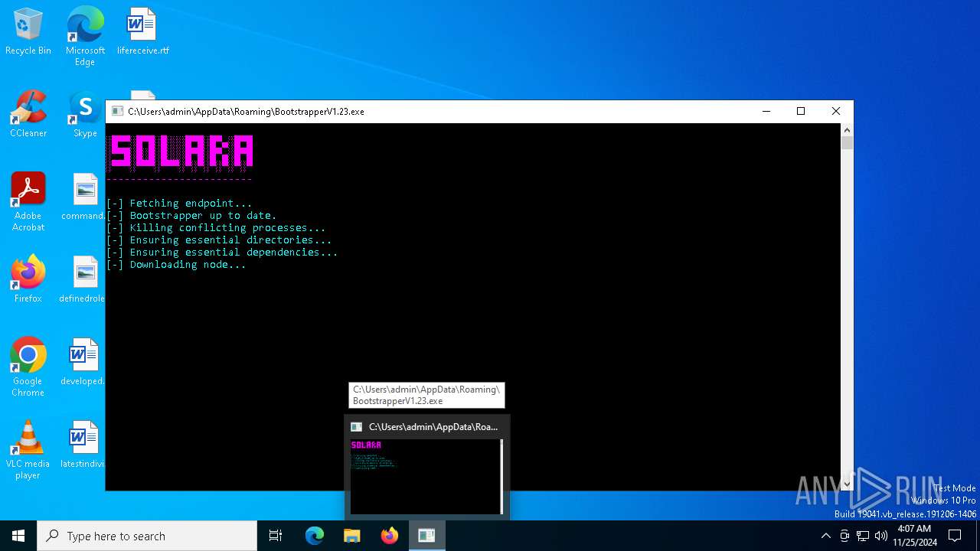Close the BootstrapperV1.23.exe console window
The image size is (980, 551).
point(836,111)
